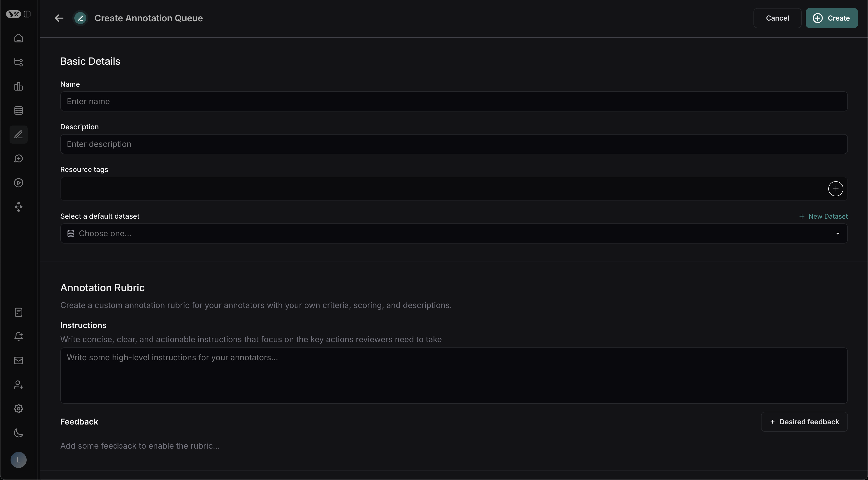Open the Playground via play icon

[18, 183]
